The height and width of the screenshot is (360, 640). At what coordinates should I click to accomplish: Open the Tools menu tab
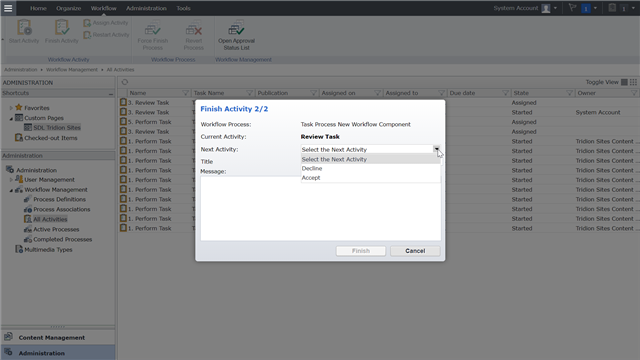(183, 8)
